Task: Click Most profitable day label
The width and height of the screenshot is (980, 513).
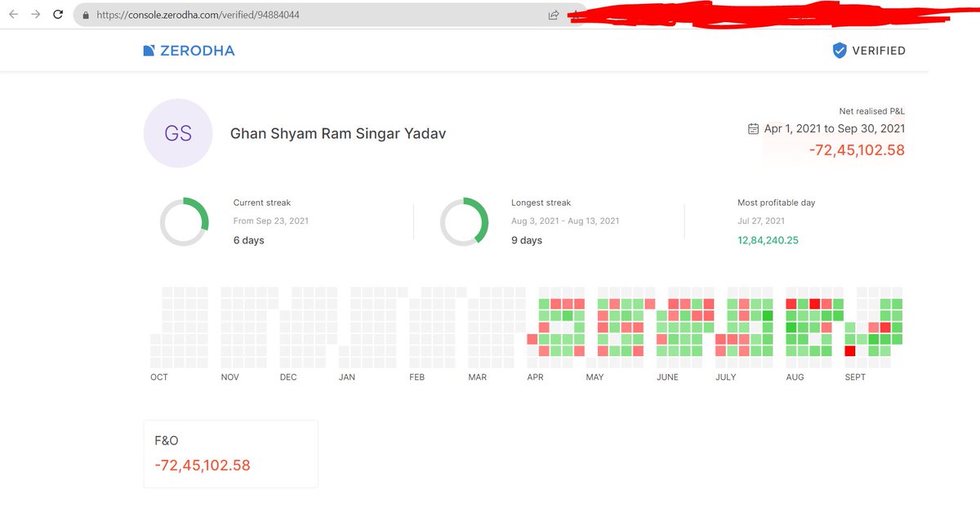Action: pyautogui.click(x=777, y=203)
